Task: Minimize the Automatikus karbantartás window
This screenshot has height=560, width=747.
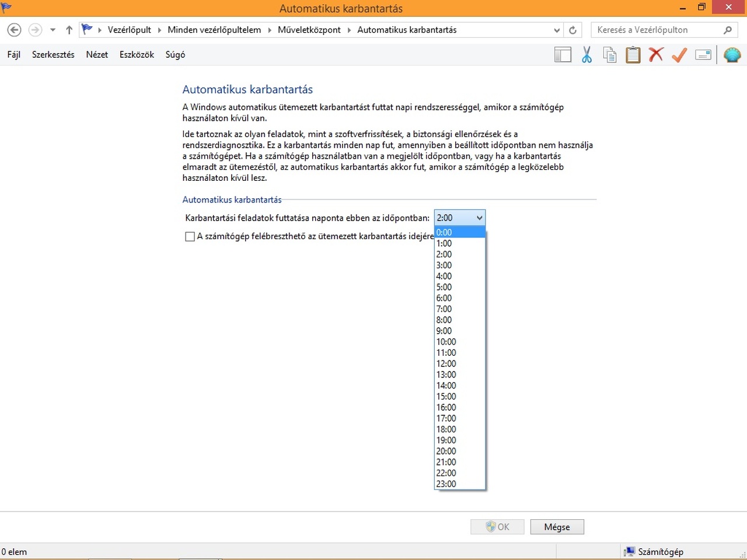Action: click(x=683, y=8)
